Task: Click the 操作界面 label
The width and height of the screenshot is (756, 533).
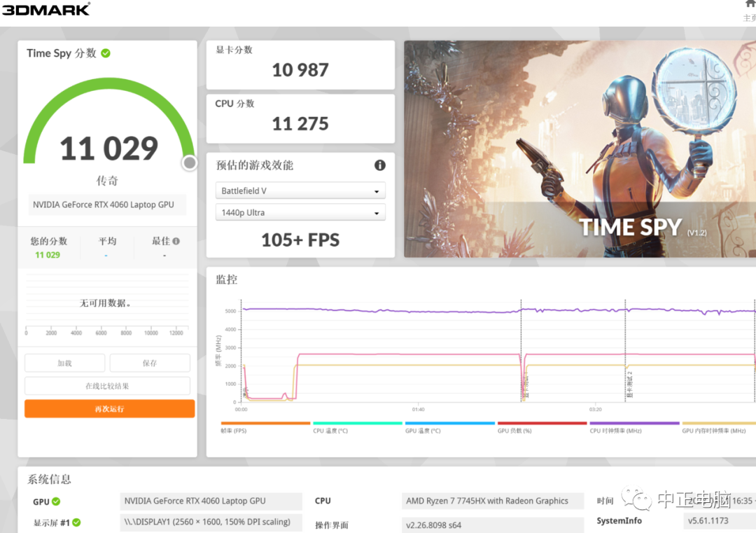Action: tap(332, 525)
